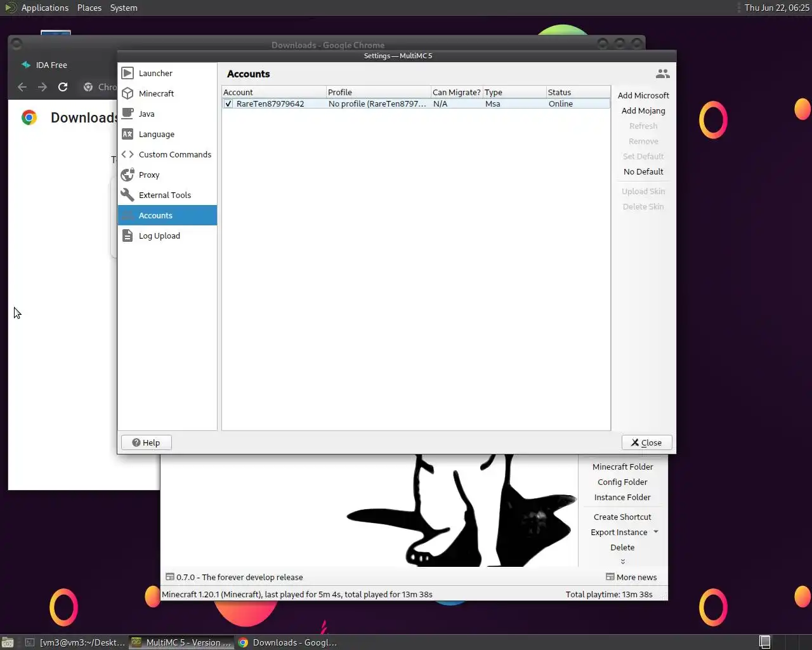Open the Places menu
Viewport: 812px width, 650px height.
(x=89, y=8)
